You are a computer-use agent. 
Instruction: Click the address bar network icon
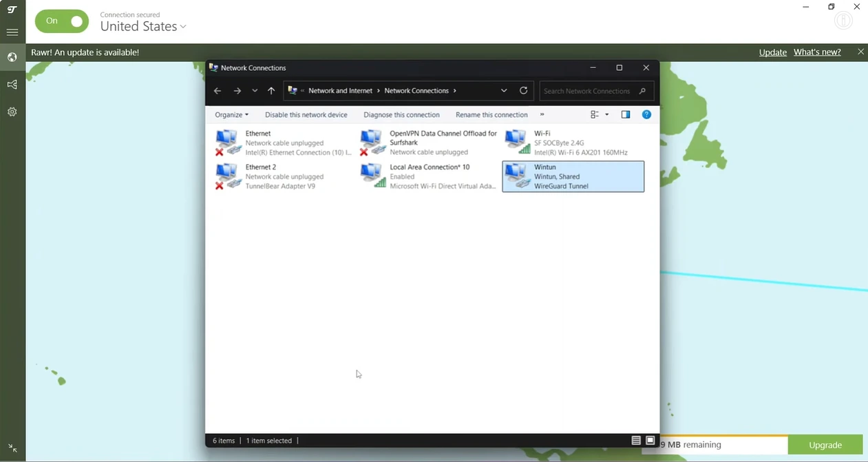pos(293,91)
